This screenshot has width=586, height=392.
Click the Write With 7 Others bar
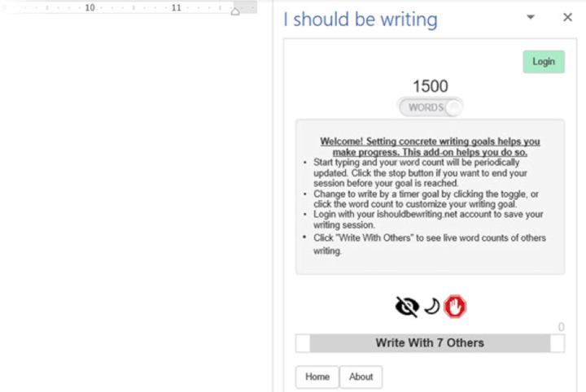tap(430, 343)
